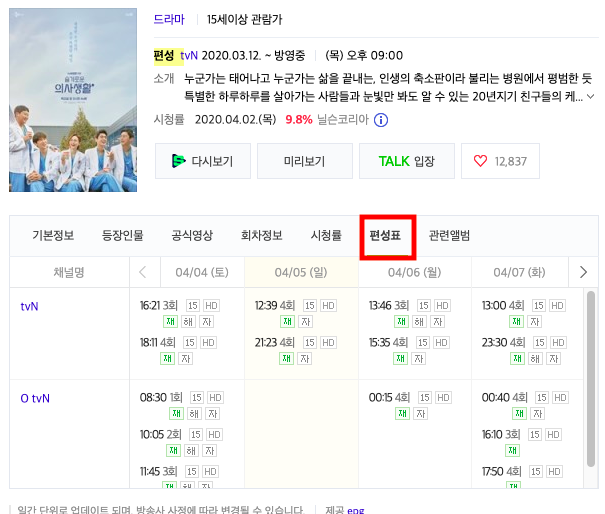Click the O tvN 16:10 3회 entry
Image resolution: width=605 pixels, height=514 pixels.
(x=501, y=435)
